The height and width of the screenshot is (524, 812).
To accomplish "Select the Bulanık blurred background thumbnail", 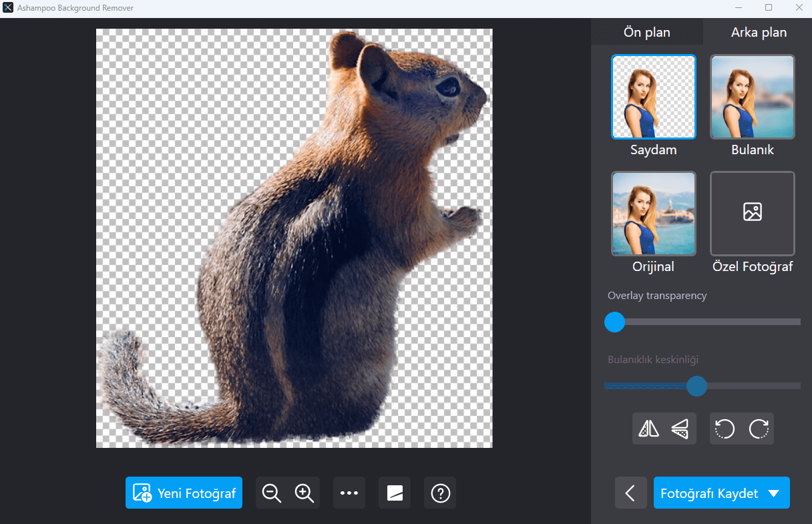I will [x=753, y=97].
